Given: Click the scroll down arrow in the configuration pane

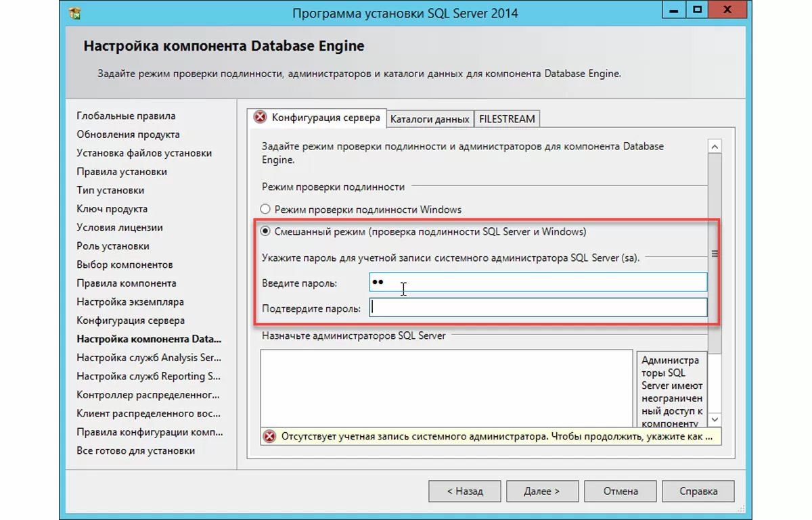Looking at the screenshot, I should click(715, 419).
